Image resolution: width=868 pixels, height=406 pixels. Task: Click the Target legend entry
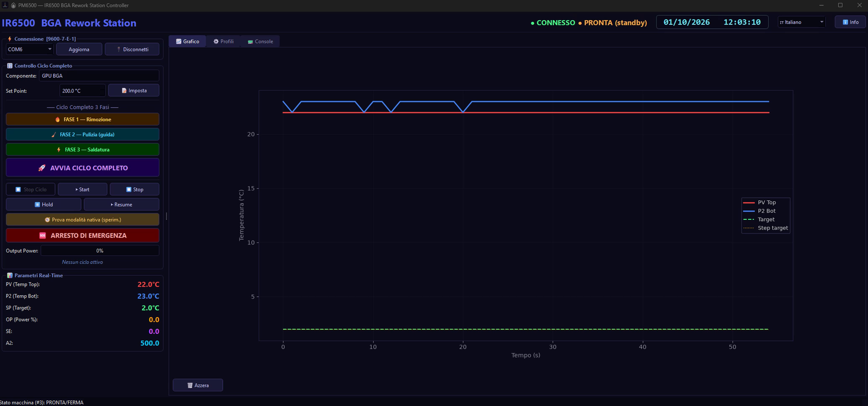(x=759, y=220)
